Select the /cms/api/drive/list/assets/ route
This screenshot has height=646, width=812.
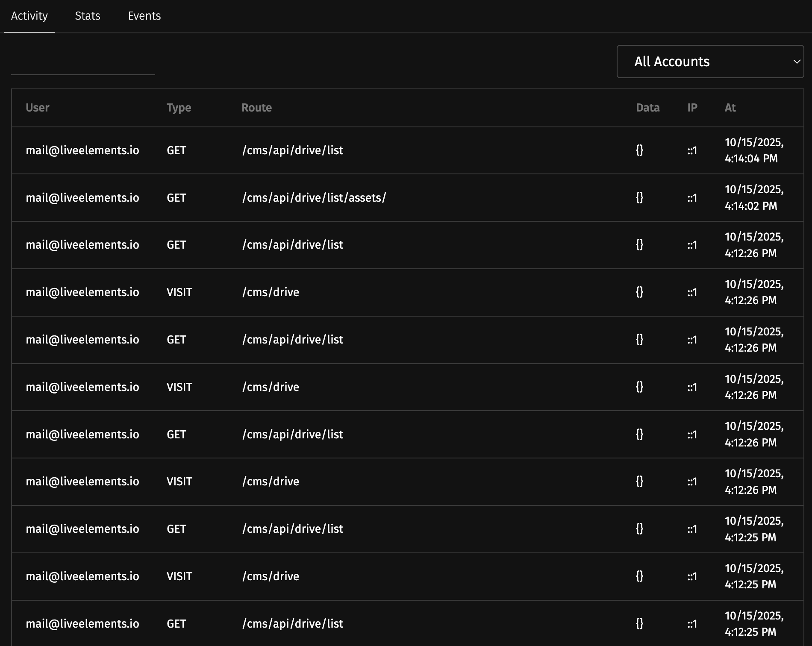[x=314, y=198]
